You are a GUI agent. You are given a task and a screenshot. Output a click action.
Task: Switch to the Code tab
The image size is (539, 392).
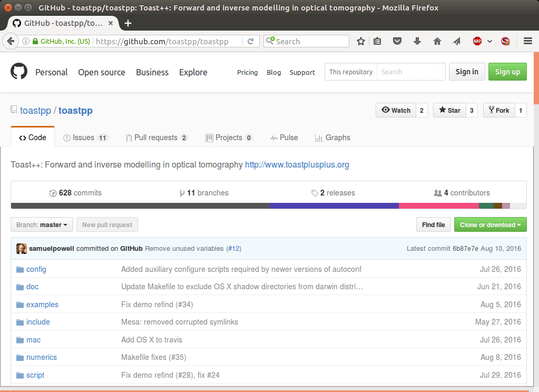pos(33,138)
